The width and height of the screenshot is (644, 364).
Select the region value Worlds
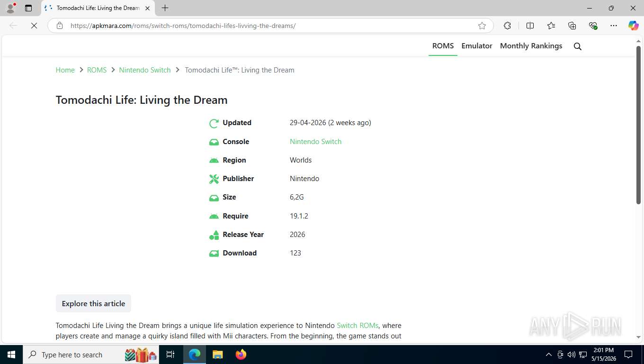301,160
